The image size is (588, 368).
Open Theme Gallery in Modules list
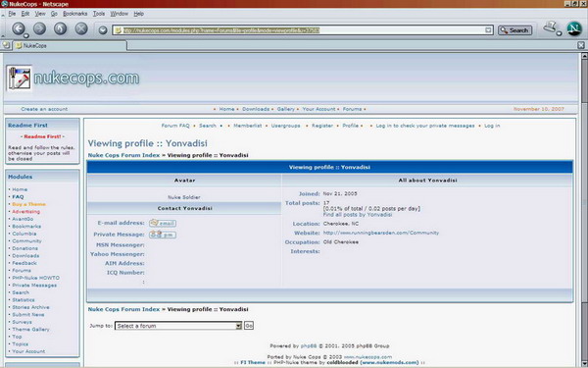(x=30, y=330)
